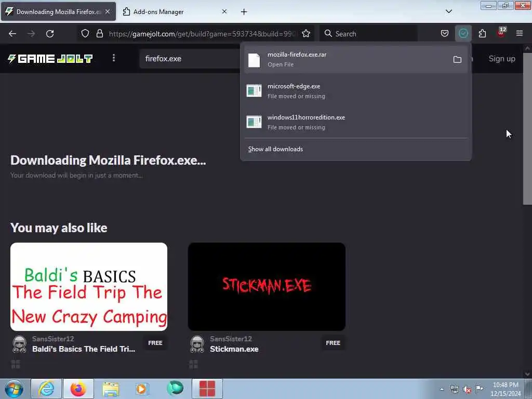Click the FREE badge on Stickman.exe
This screenshot has height=399, width=532.
pos(333,343)
